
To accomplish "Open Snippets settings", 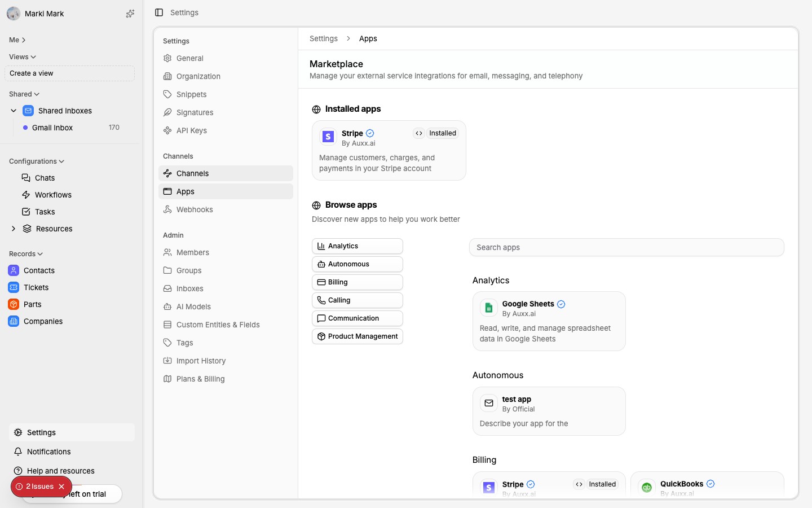I will (226, 94).
